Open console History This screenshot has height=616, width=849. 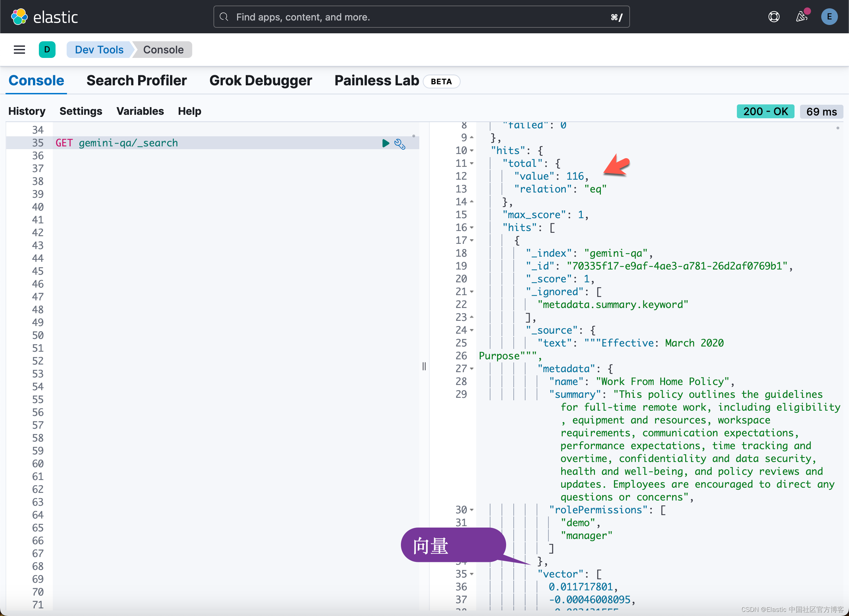tap(27, 111)
